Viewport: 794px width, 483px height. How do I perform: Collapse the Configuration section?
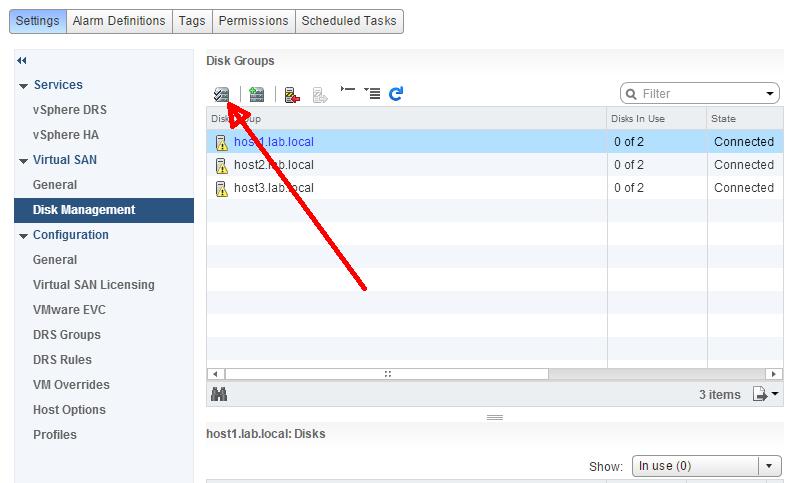pyautogui.click(x=23, y=236)
